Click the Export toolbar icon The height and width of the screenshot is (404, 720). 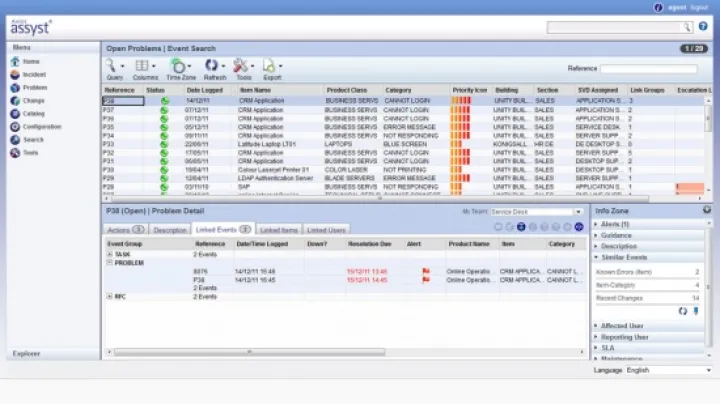click(x=269, y=66)
